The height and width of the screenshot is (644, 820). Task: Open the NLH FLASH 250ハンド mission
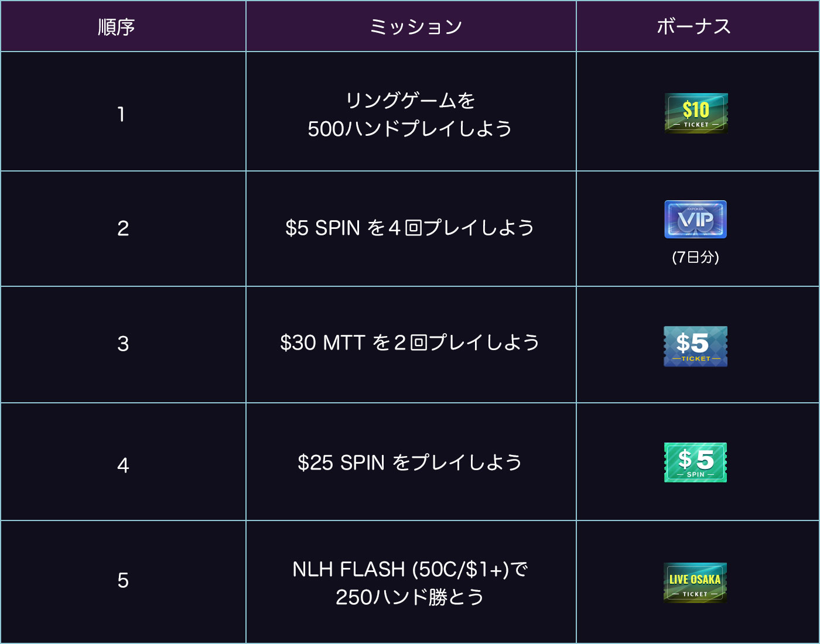(x=410, y=583)
